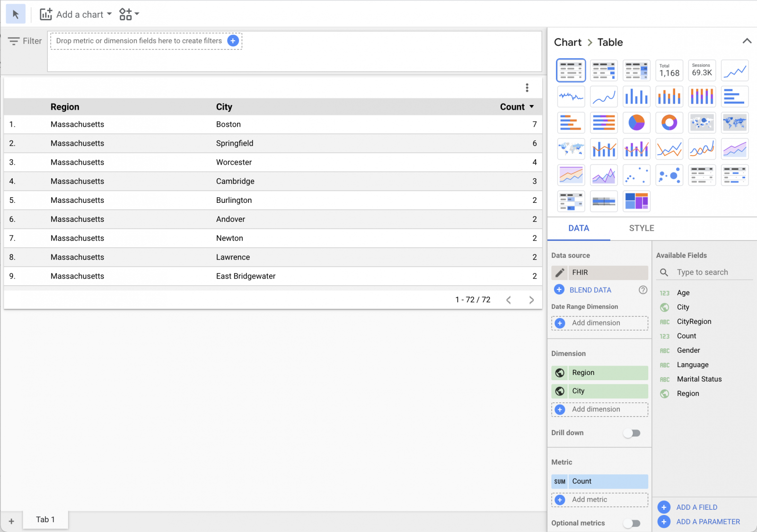757x532 pixels.
Task: Go to next table page arrow
Action: [x=531, y=300]
